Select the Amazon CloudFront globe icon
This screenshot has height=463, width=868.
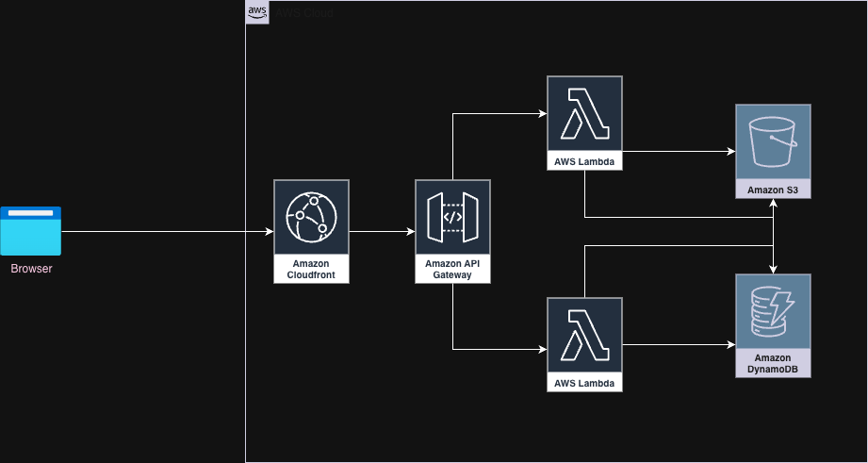tap(311, 217)
